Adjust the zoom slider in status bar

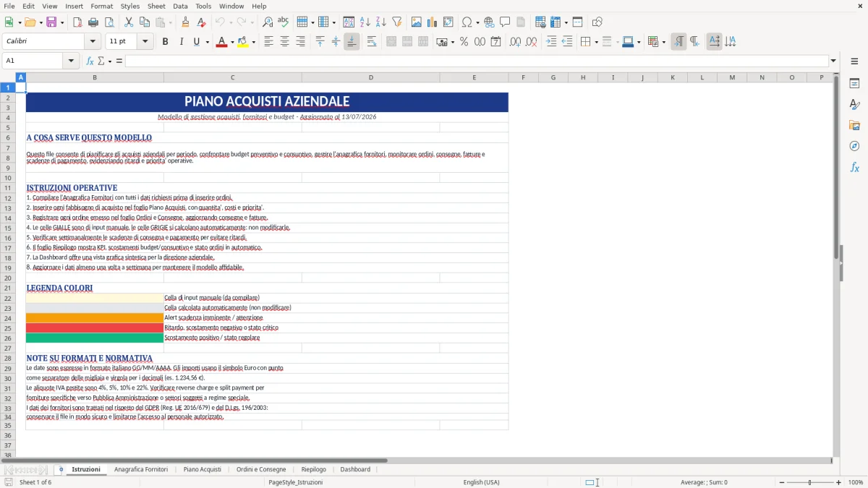pos(809,482)
